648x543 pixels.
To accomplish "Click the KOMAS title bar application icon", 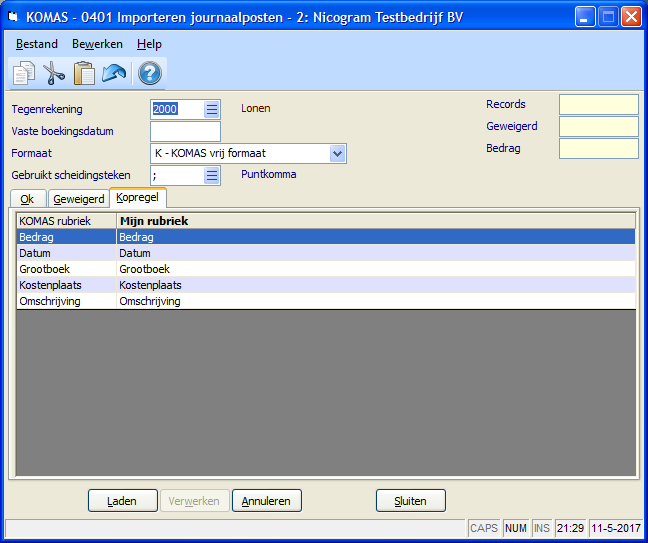I will point(14,17).
